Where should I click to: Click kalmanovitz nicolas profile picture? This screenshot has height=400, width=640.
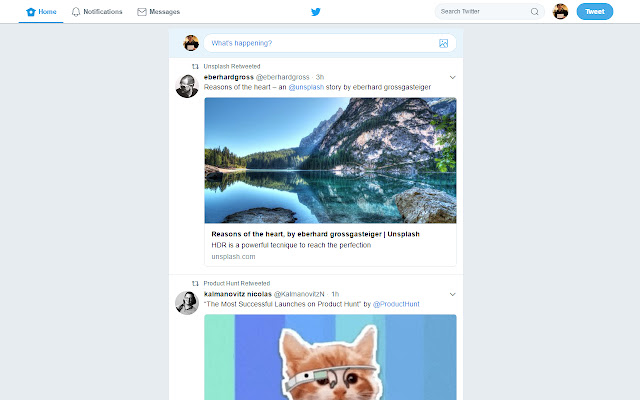pyautogui.click(x=187, y=303)
